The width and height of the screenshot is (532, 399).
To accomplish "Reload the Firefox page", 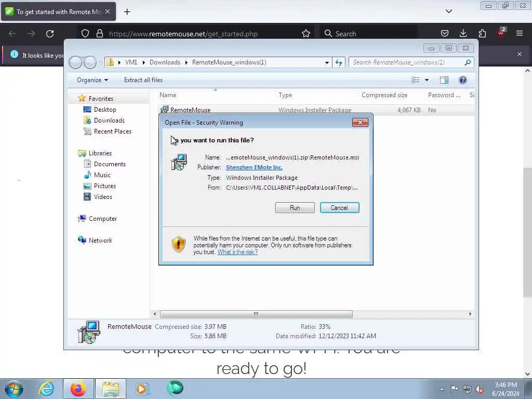I will point(50,34).
